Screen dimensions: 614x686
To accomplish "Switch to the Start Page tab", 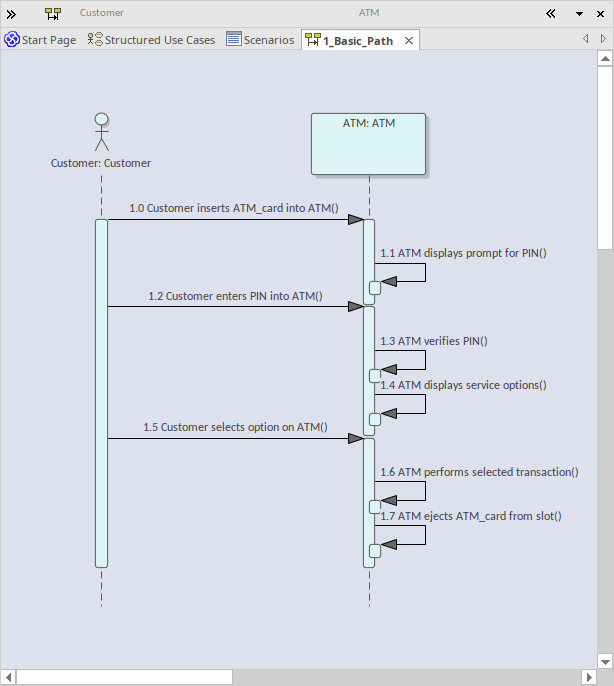I will pos(40,40).
